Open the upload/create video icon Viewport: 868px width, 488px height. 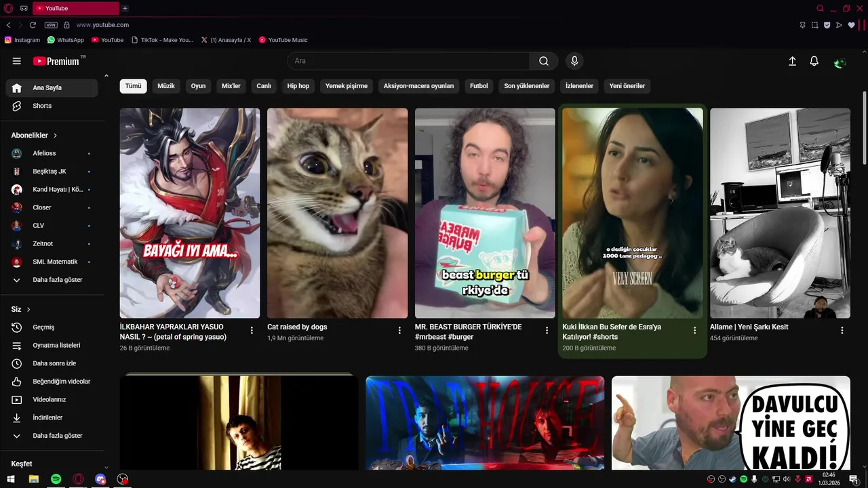click(792, 61)
